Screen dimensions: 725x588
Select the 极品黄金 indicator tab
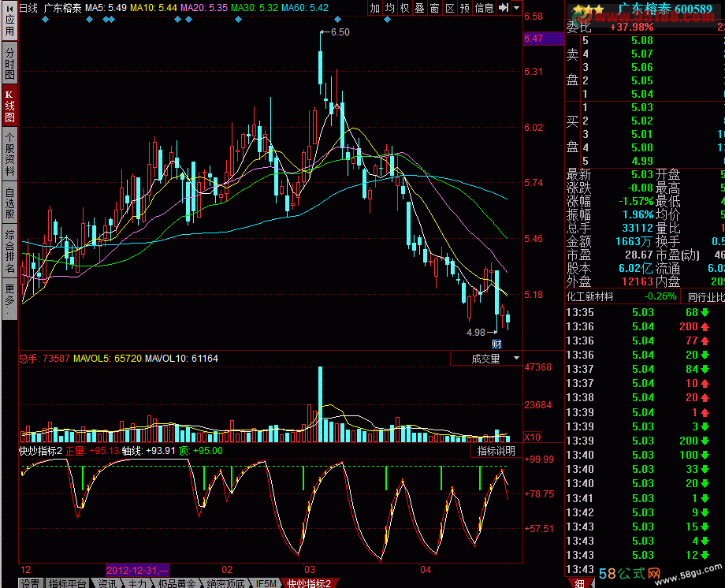click(177, 583)
